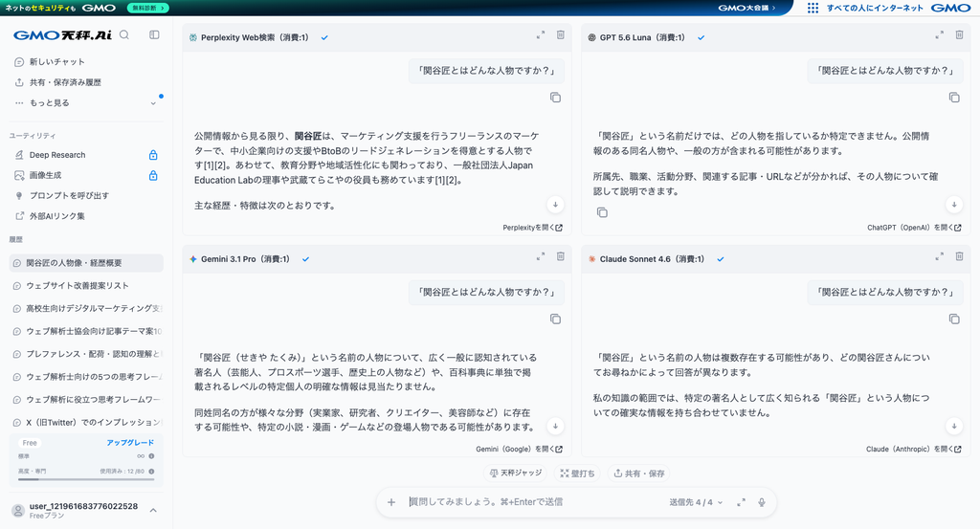
Task: Click the 共有・保存 button
Action: point(638,474)
